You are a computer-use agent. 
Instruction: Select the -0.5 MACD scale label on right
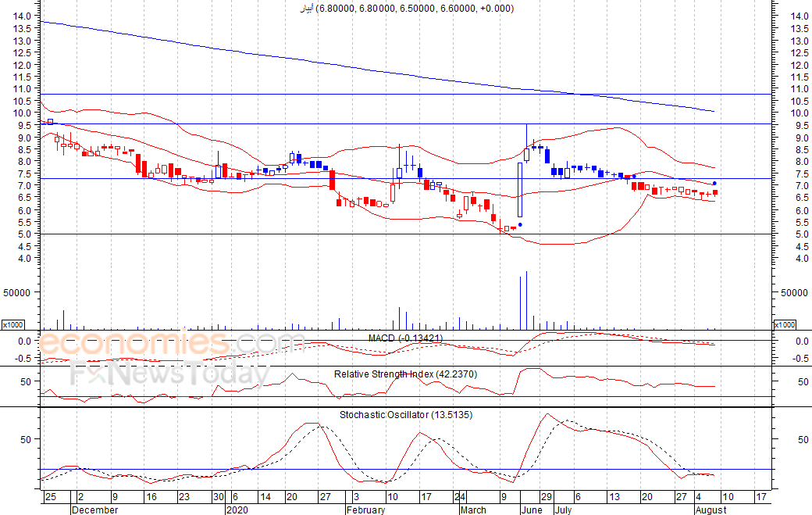(x=800, y=359)
